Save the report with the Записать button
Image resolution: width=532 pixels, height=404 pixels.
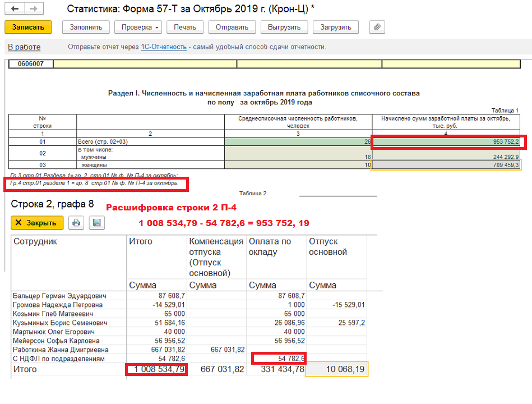pos(28,27)
